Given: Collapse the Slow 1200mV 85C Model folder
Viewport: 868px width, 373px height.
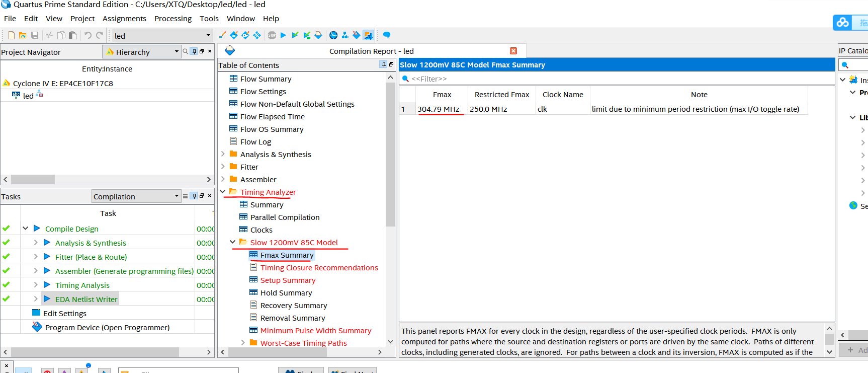Looking at the screenshot, I should point(233,242).
